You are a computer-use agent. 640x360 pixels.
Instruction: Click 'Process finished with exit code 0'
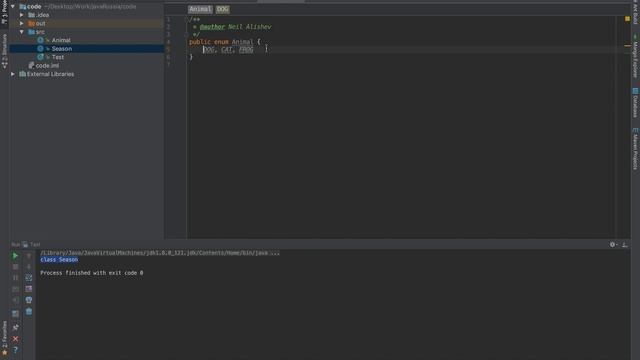(x=92, y=273)
